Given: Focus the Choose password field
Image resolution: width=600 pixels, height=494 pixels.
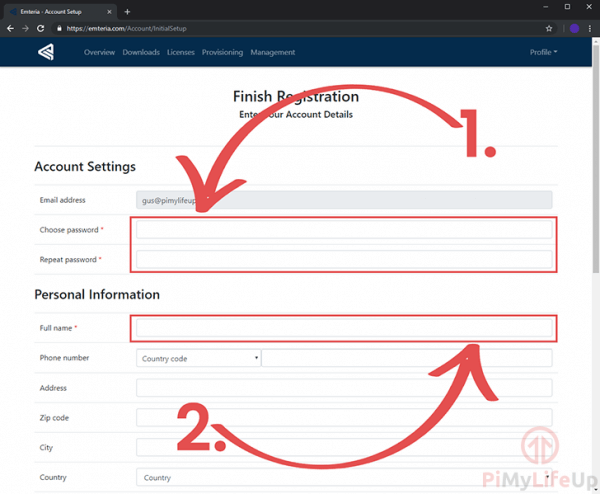Looking at the screenshot, I should pyautogui.click(x=343, y=230).
